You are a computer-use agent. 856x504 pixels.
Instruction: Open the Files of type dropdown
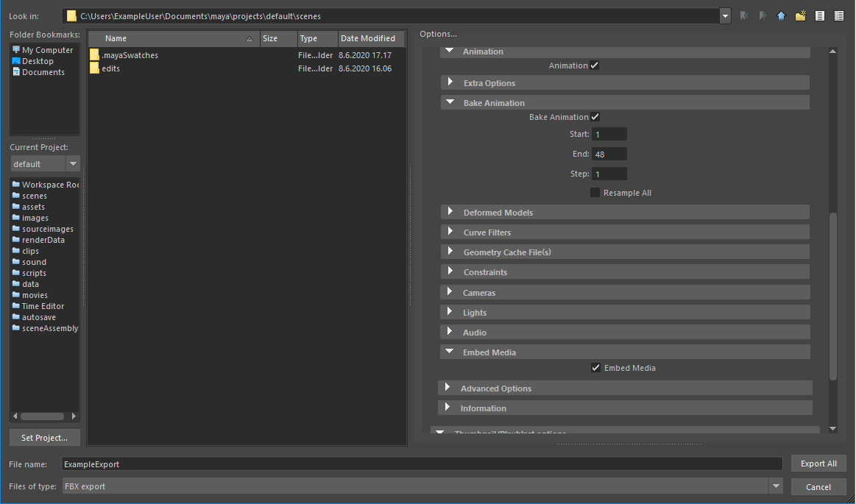coord(777,486)
